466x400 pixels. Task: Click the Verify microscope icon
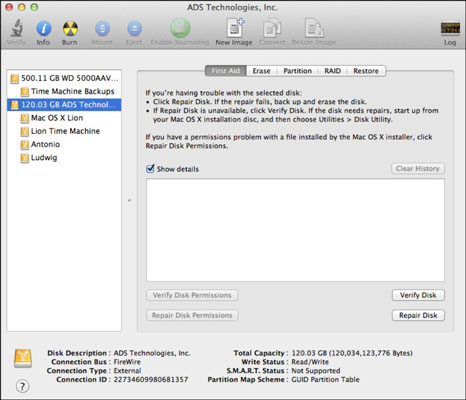point(16,28)
